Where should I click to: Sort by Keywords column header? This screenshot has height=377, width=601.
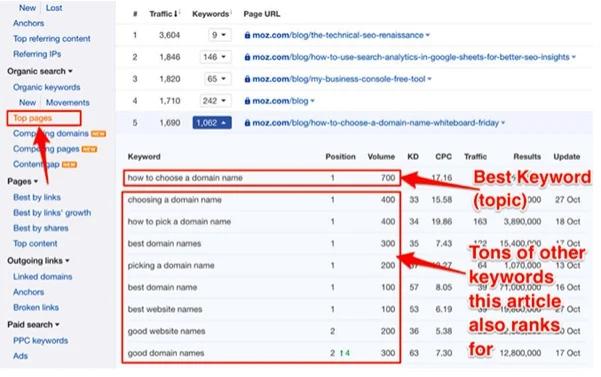pos(211,14)
